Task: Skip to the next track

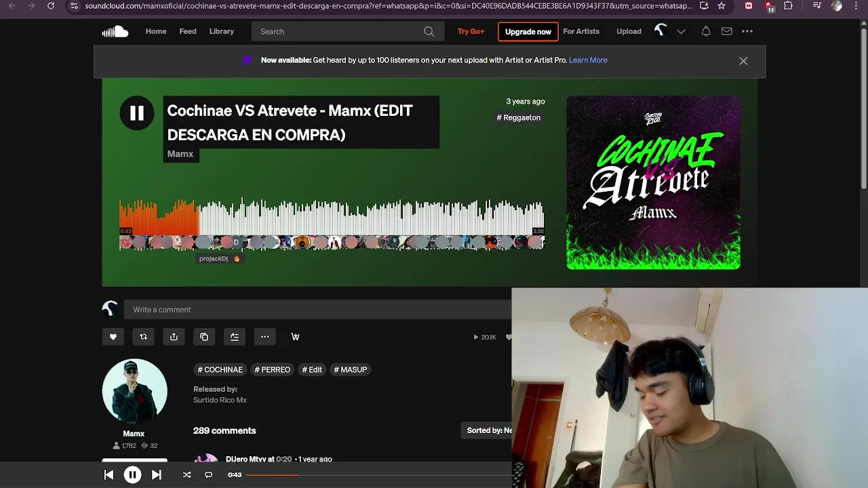Action: tap(156, 475)
